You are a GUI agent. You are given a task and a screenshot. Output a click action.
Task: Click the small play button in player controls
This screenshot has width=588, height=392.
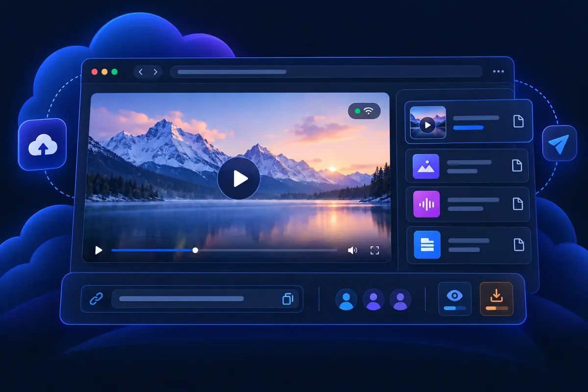click(x=98, y=250)
